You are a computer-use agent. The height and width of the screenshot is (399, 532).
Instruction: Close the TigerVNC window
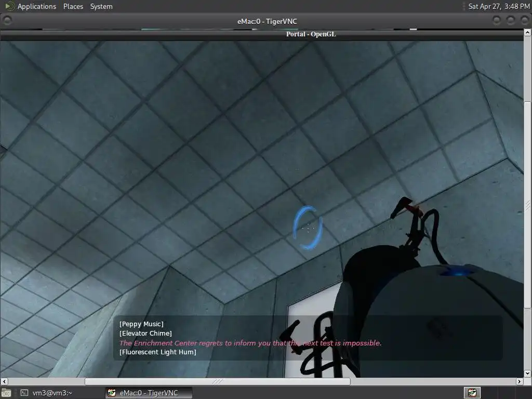pyautogui.click(x=525, y=21)
